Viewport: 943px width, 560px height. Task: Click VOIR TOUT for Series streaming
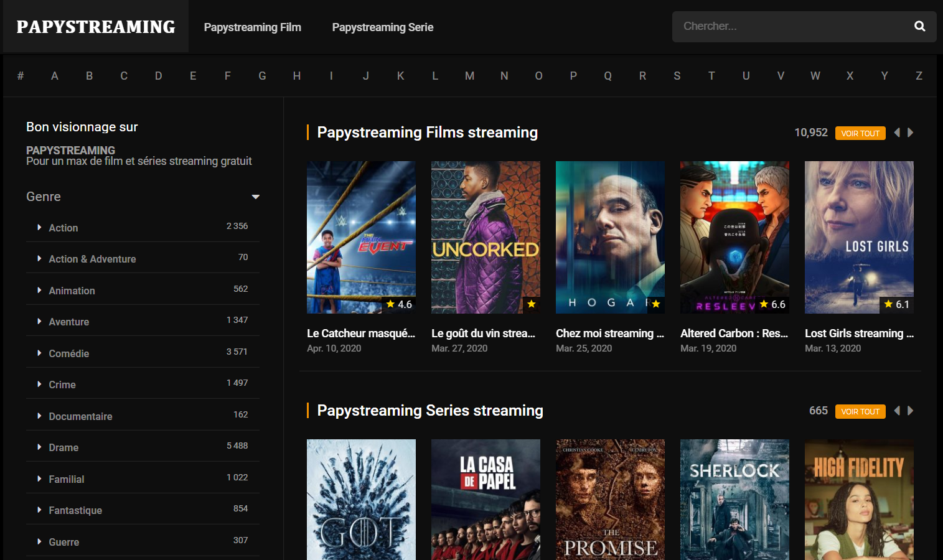click(860, 411)
